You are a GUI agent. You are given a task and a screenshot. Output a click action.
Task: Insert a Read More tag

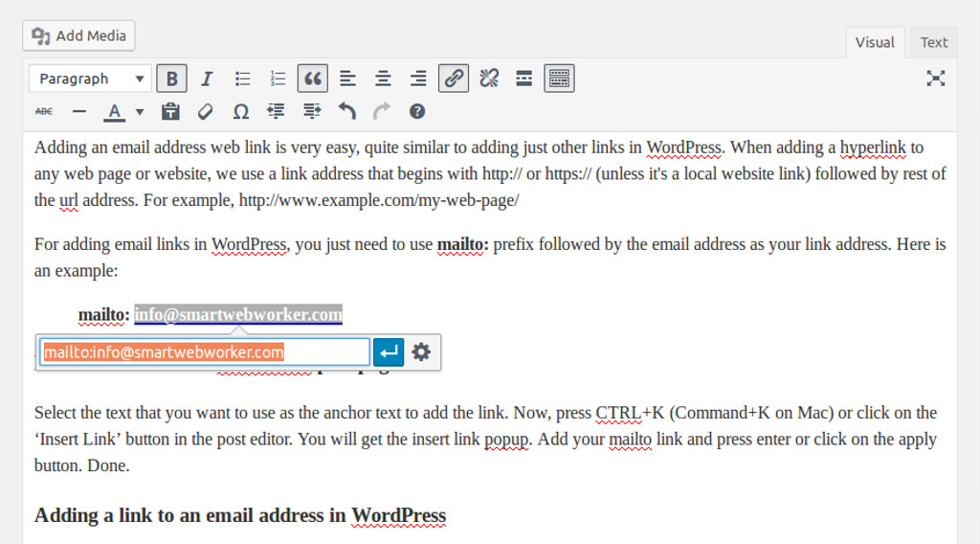523,79
